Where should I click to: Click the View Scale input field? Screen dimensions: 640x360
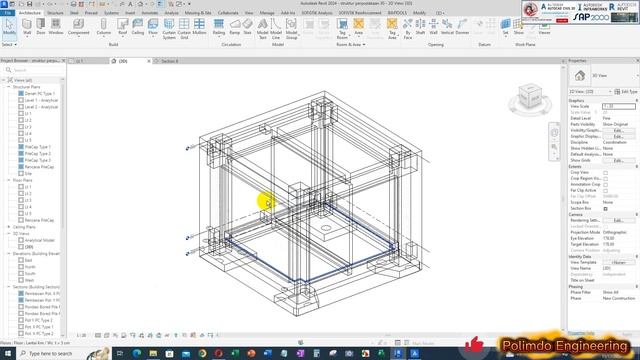tap(619, 106)
